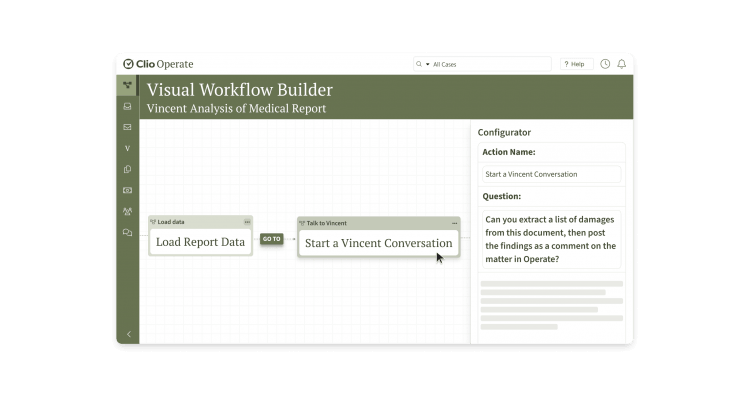Open the chat bubbles sidebar icon
750x397 pixels.
point(127,232)
